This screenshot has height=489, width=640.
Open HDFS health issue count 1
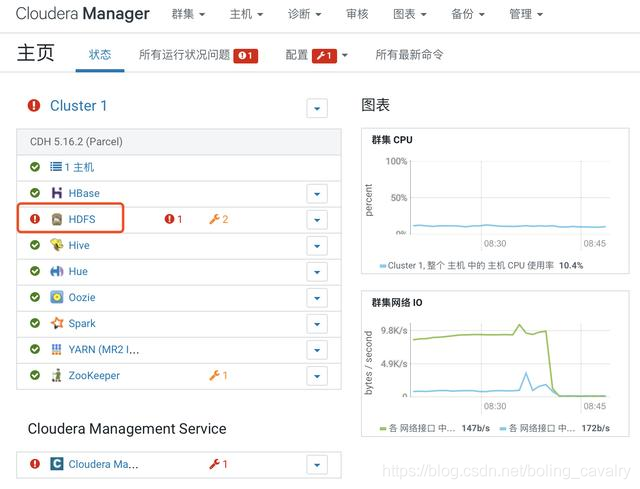click(x=173, y=219)
